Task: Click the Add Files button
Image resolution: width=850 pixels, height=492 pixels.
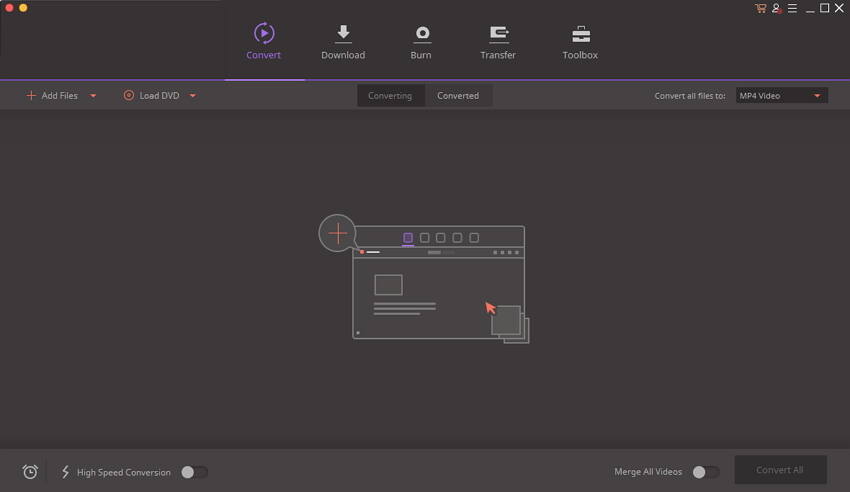Action: point(52,95)
